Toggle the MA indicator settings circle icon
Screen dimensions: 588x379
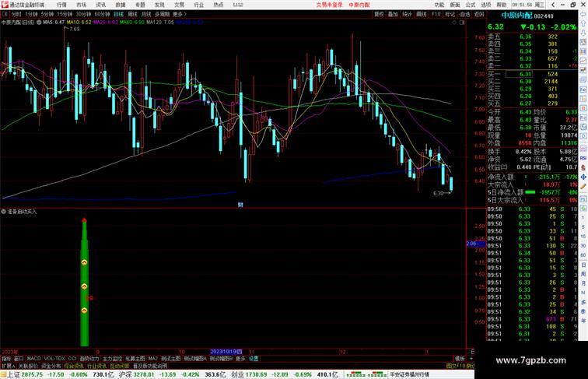(x=39, y=23)
